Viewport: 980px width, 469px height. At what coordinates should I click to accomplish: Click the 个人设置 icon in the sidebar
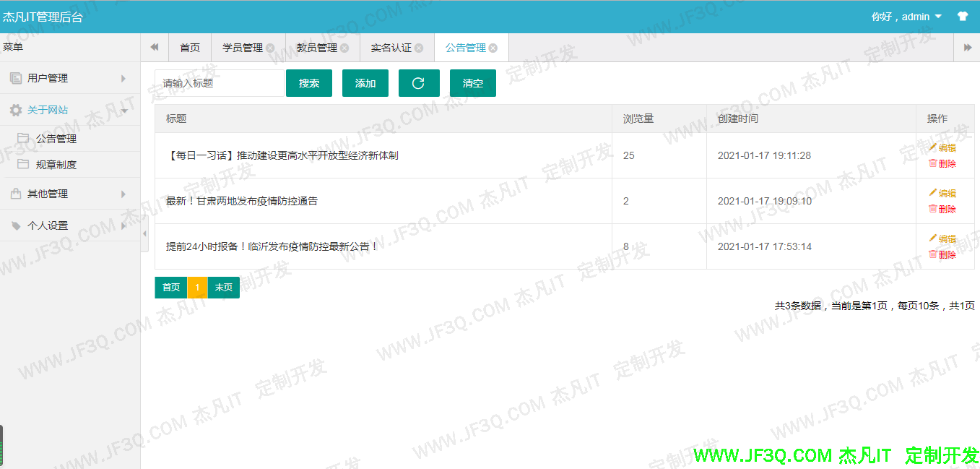(17, 225)
